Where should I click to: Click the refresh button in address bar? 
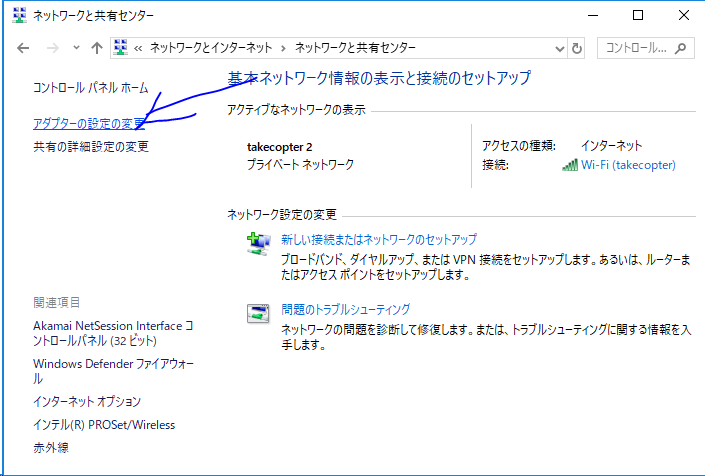(576, 48)
